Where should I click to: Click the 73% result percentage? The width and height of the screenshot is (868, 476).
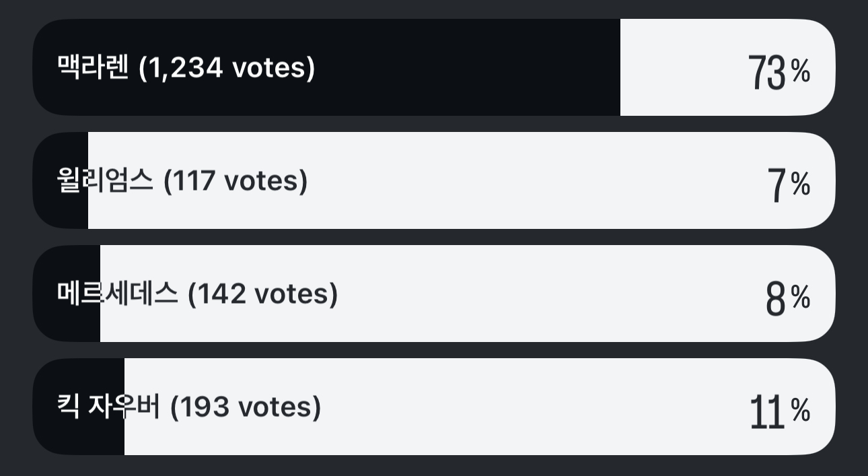779,72
